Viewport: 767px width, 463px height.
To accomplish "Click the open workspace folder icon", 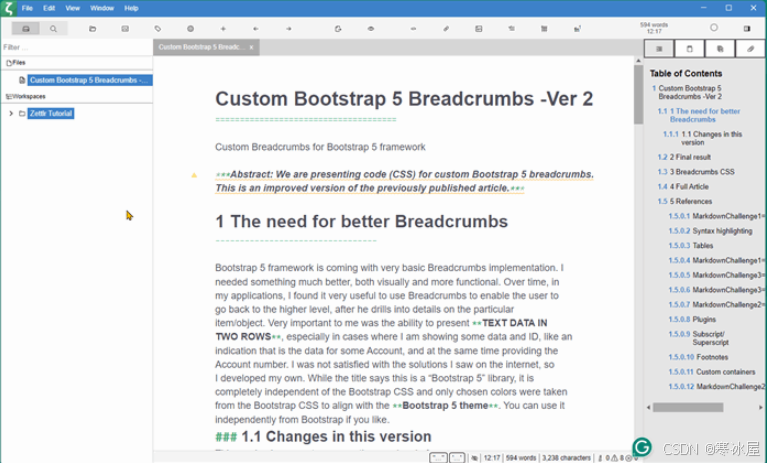I will (92, 29).
